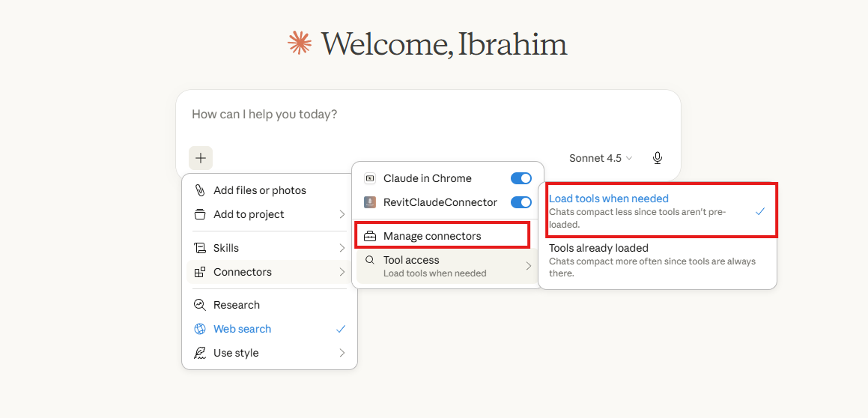Click the RevitClaudeConnector app icon
The height and width of the screenshot is (418, 868).
(x=370, y=202)
